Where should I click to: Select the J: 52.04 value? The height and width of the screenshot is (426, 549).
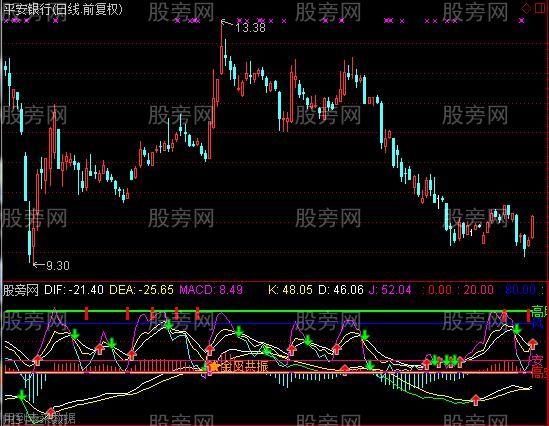pyautogui.click(x=390, y=290)
